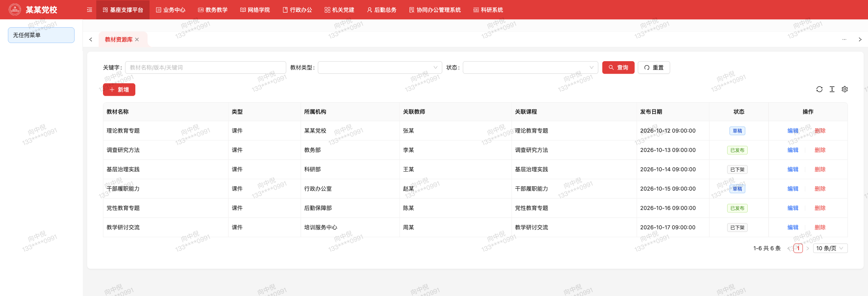Viewport: 868px width, 296px height.
Task: Edit the 党性教育专题 row
Action: [793, 208]
